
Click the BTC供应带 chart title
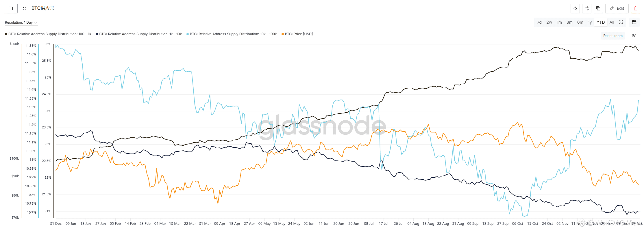pyautogui.click(x=43, y=8)
